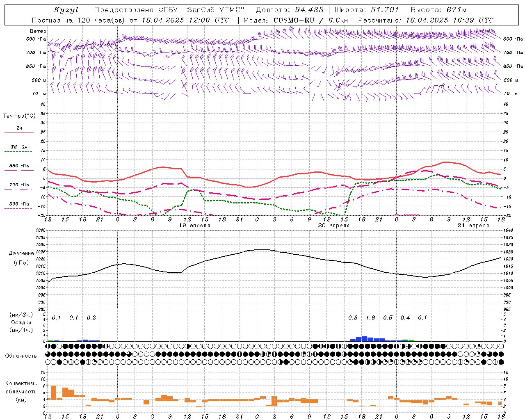
Task: Click the '21 апреля' date label
Action: tap(473, 226)
